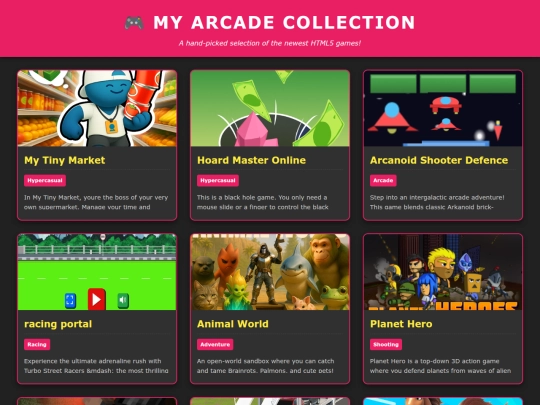Click the blue fullscreen icon on racing thumbnail
Viewport: 540px width, 405px height.
tap(70, 300)
